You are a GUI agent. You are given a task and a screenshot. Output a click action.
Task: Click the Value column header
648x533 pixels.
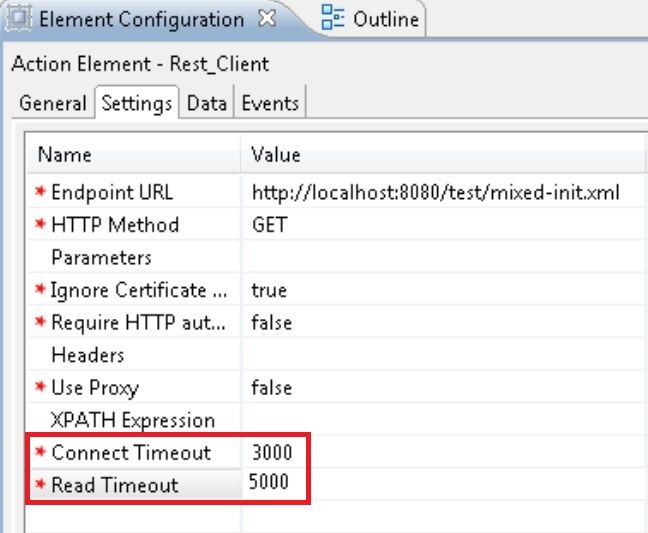(275, 155)
